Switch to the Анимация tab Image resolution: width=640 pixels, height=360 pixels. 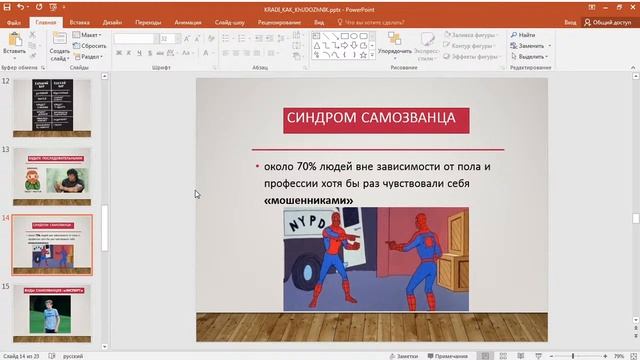point(188,22)
